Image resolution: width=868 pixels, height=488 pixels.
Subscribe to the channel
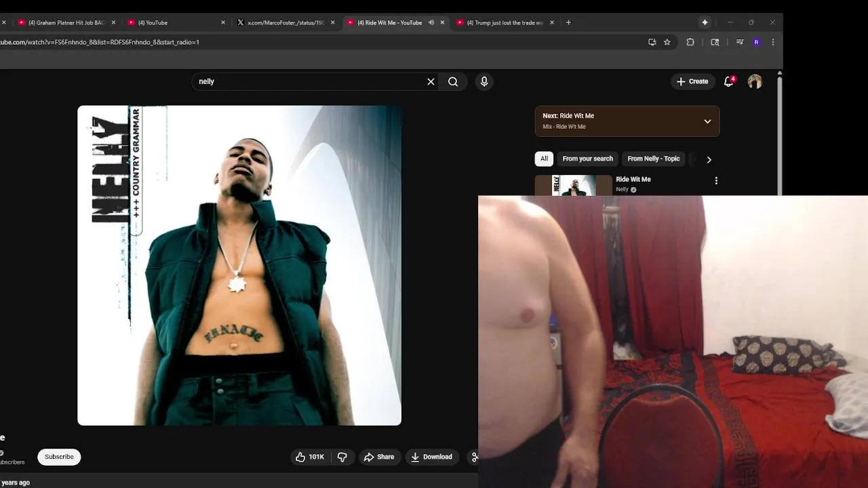click(59, 457)
